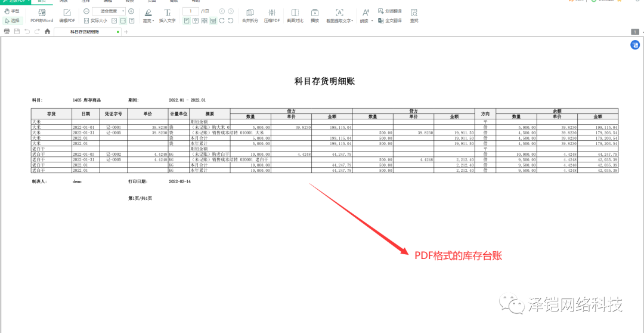Click the page number input field
Viewport: 644px width, 333px height.
coord(190,11)
